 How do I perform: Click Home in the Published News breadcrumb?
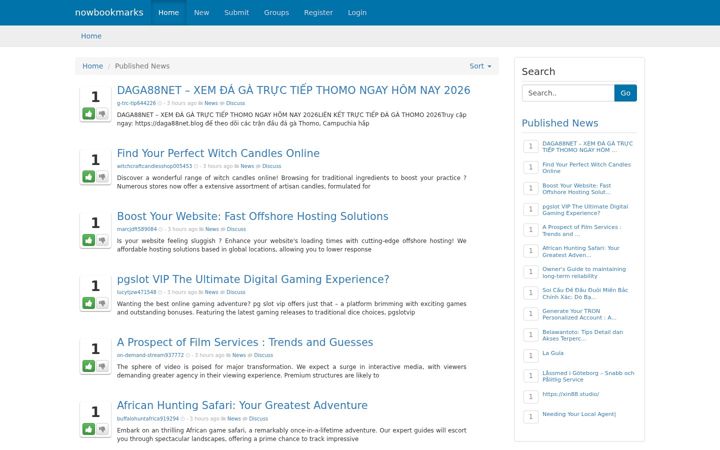(92, 66)
